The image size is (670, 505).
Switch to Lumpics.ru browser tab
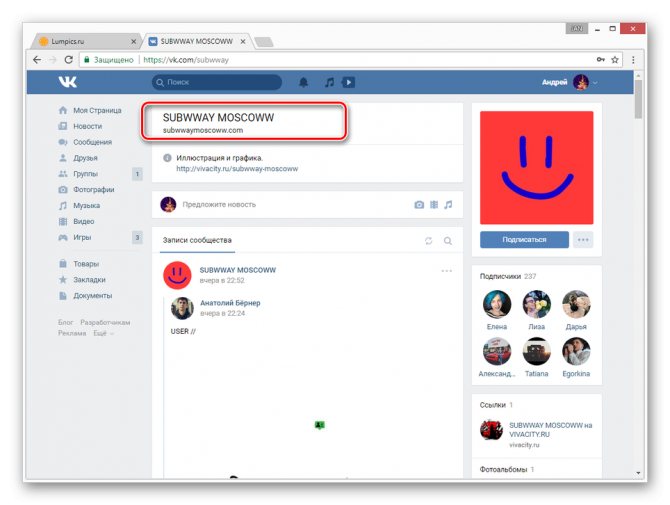coord(85,41)
